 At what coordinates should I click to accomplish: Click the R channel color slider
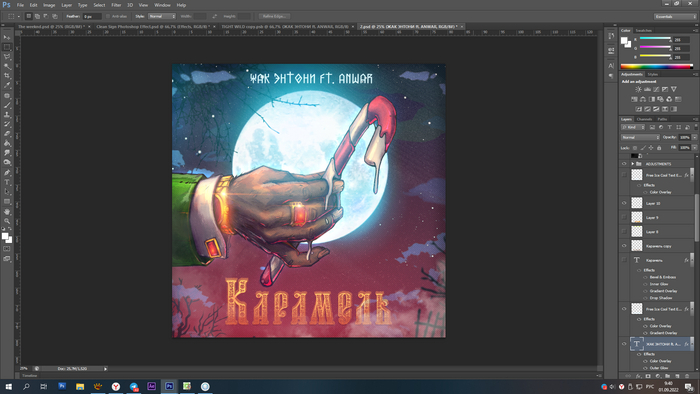click(655, 39)
